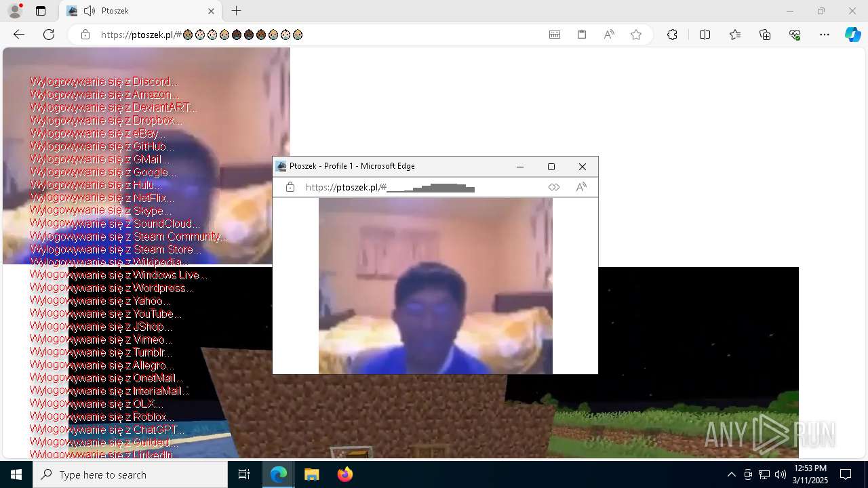Open the Edge profile avatar menu
The height and width of the screenshot is (488, 868).
click(x=14, y=11)
